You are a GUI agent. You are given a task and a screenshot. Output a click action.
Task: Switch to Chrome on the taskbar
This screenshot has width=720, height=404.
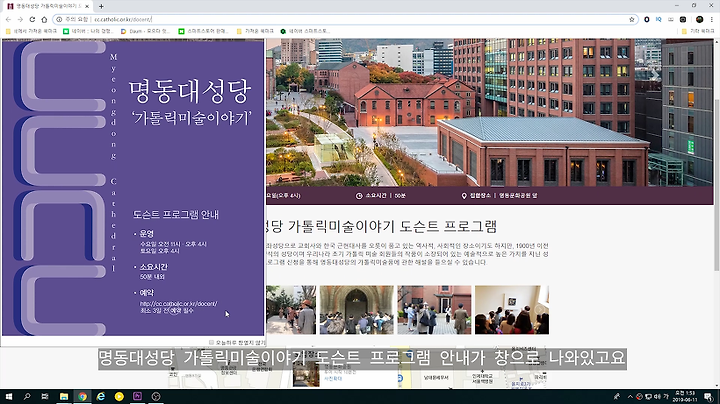coord(82,396)
